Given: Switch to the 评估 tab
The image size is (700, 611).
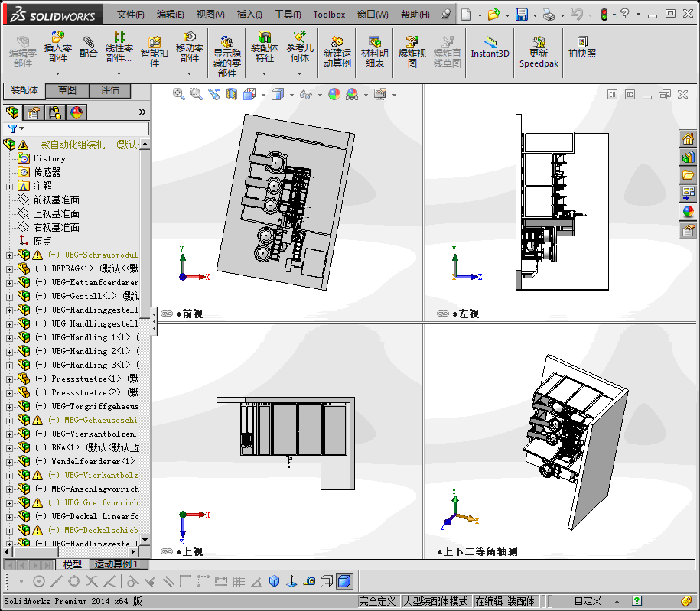Looking at the screenshot, I should click(110, 90).
